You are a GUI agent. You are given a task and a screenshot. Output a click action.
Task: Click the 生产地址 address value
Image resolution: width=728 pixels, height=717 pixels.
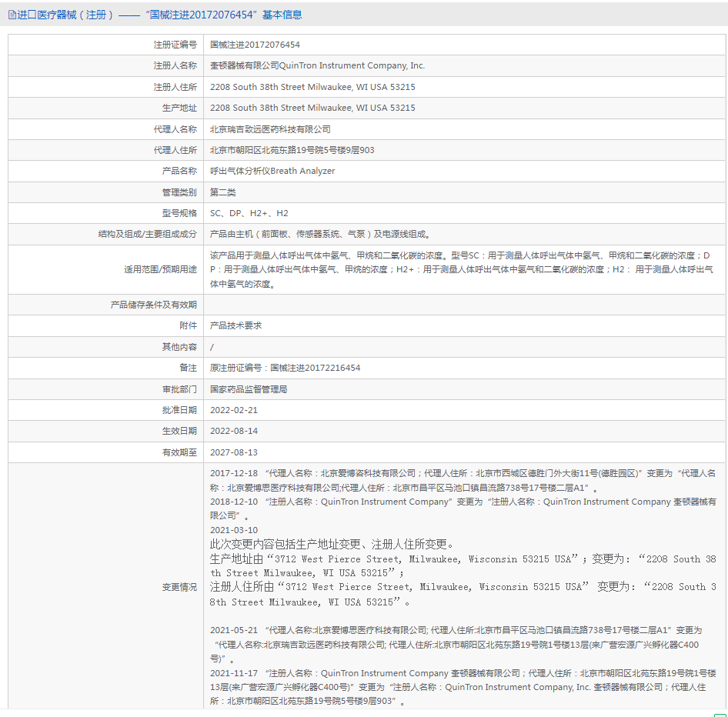[x=312, y=108]
